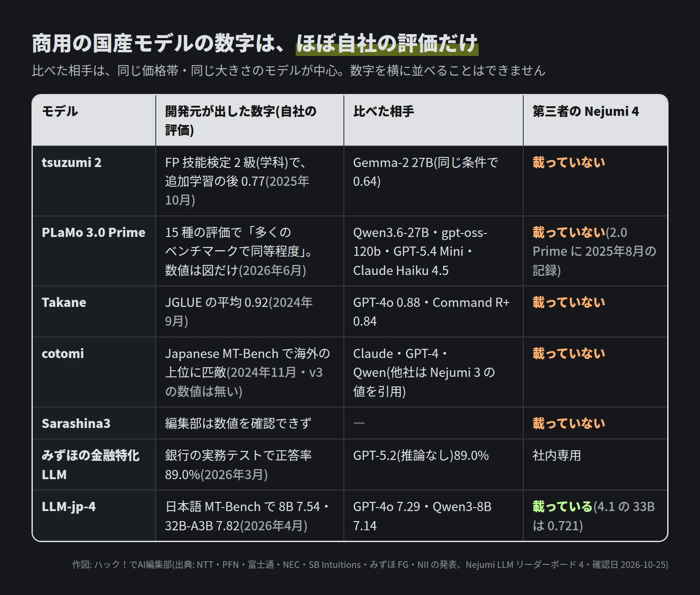This screenshot has height=595, width=700.
Task: Click '載っていない' in the Sarashina3 row
Action: pos(569,424)
